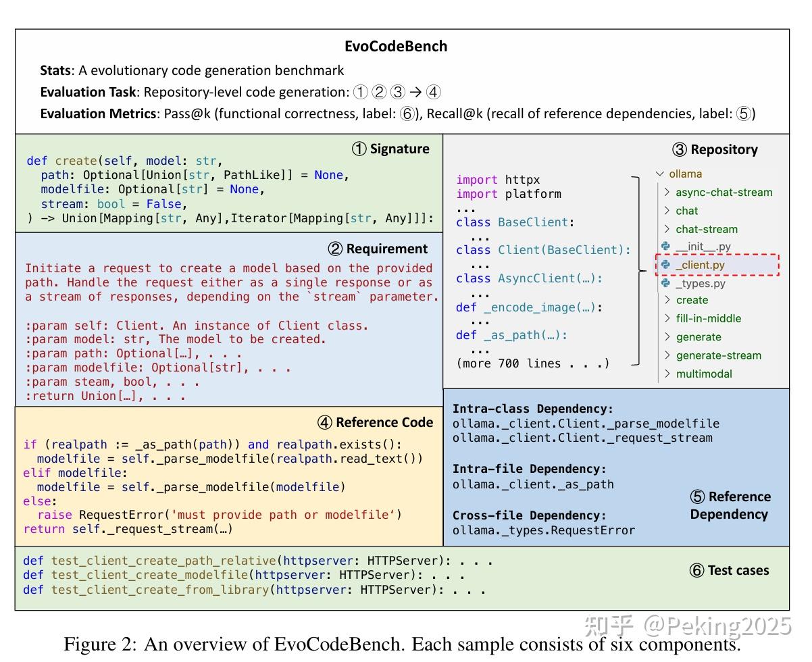Click the 'def _encode_image(…):' line

point(530,307)
